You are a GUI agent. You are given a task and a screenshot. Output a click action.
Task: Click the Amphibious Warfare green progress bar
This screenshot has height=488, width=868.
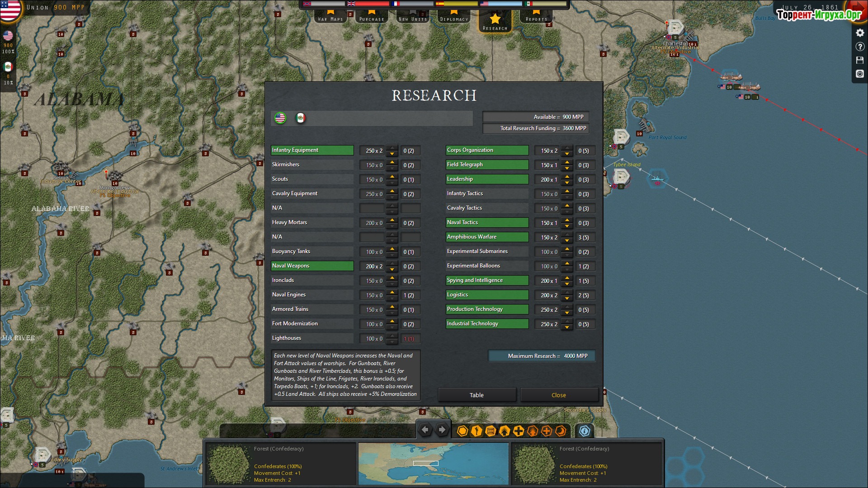coord(487,237)
